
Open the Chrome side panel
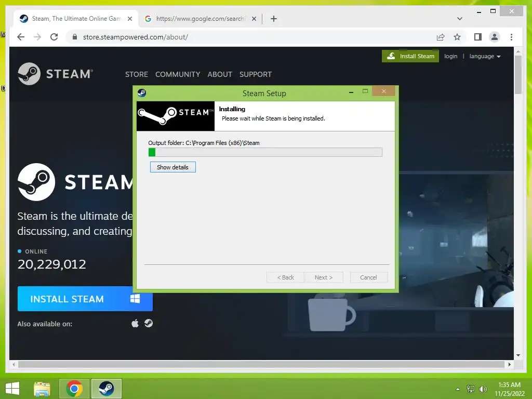[478, 37]
